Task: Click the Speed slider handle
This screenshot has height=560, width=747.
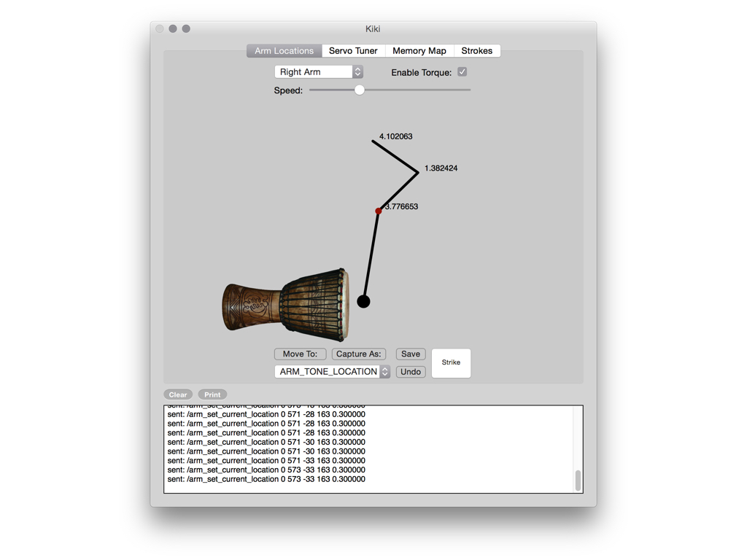Action: [360, 90]
